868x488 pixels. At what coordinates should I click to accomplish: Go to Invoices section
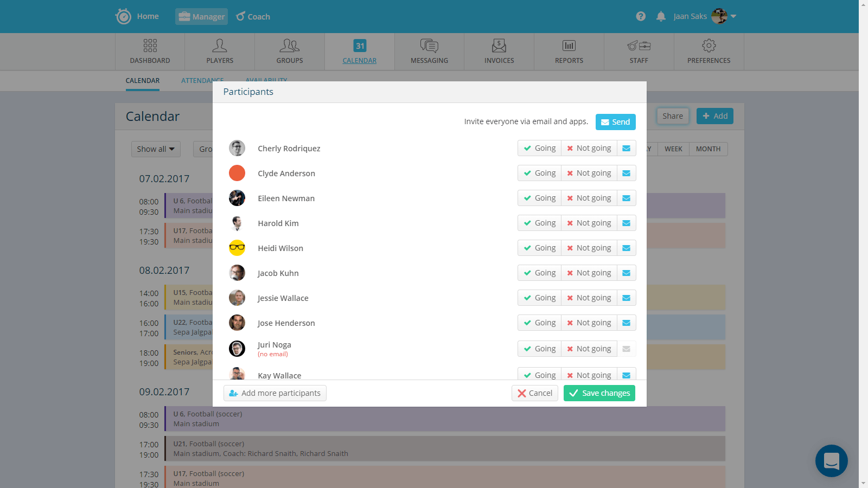499,52
